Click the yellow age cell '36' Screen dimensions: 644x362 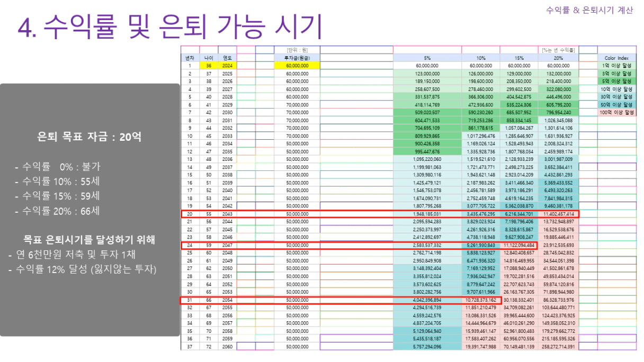(209, 66)
